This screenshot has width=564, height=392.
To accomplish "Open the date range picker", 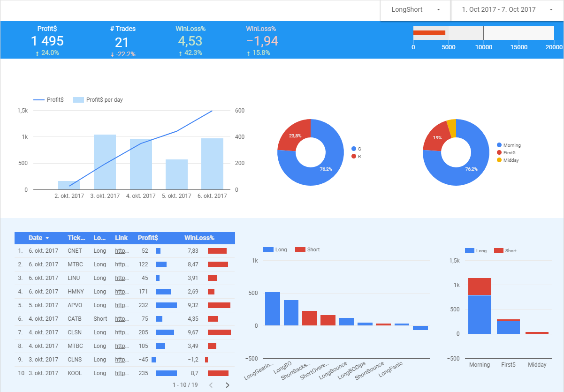I will (507, 10).
